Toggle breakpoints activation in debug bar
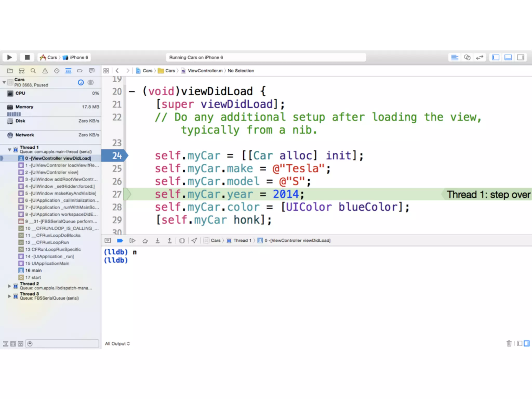 120,241
